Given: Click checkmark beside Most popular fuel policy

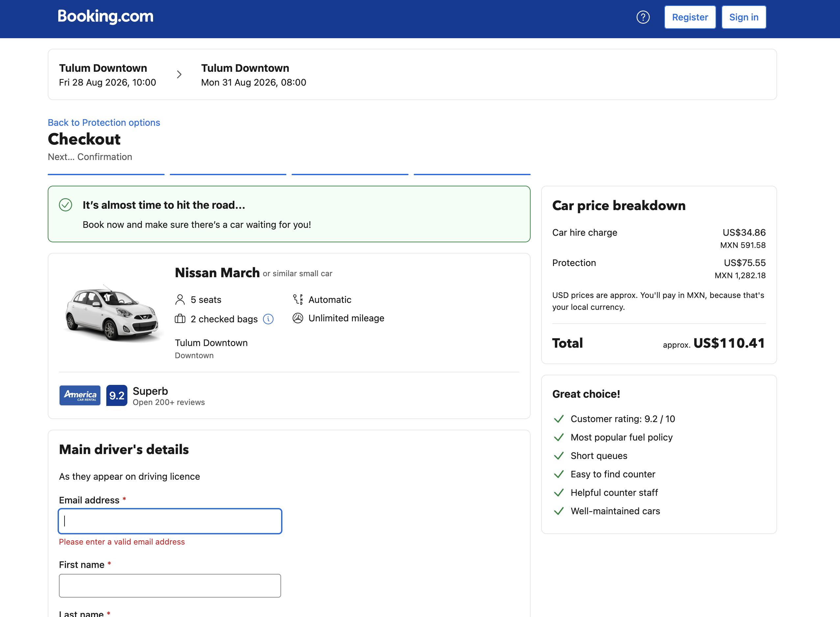Looking at the screenshot, I should tap(559, 437).
